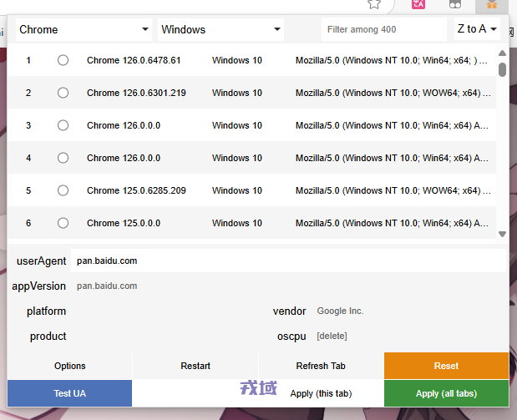Click the list scrollbar up arrow
Image resolution: width=517 pixels, height=420 pixels.
pos(502,53)
